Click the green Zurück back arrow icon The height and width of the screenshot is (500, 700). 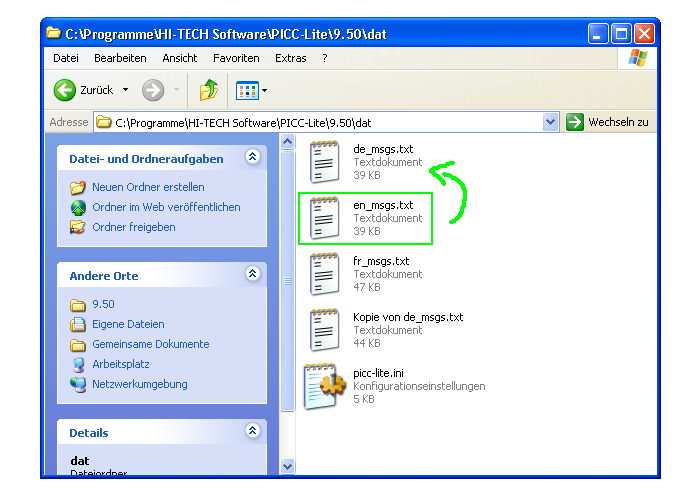click(65, 90)
